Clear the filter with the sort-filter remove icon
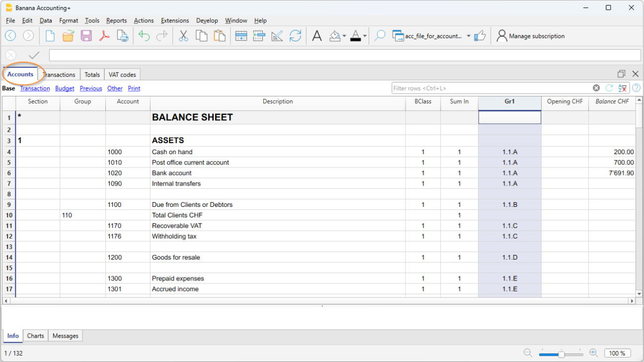 click(622, 88)
